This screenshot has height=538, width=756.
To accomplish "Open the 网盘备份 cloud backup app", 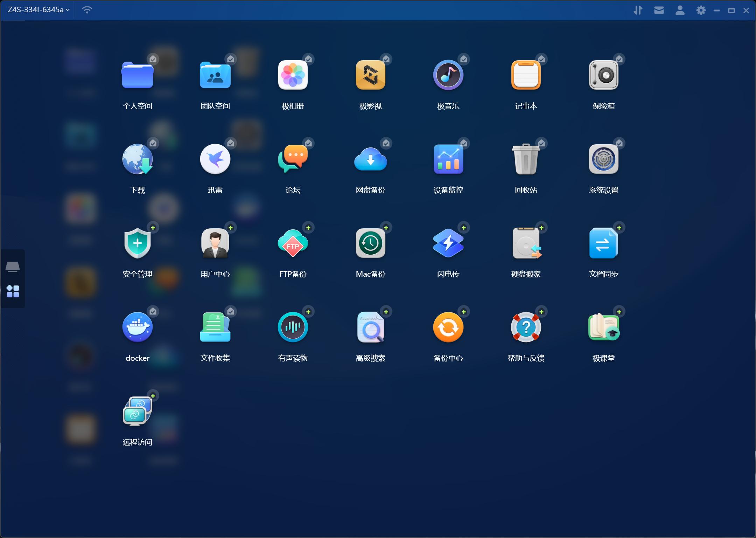I will [x=370, y=159].
